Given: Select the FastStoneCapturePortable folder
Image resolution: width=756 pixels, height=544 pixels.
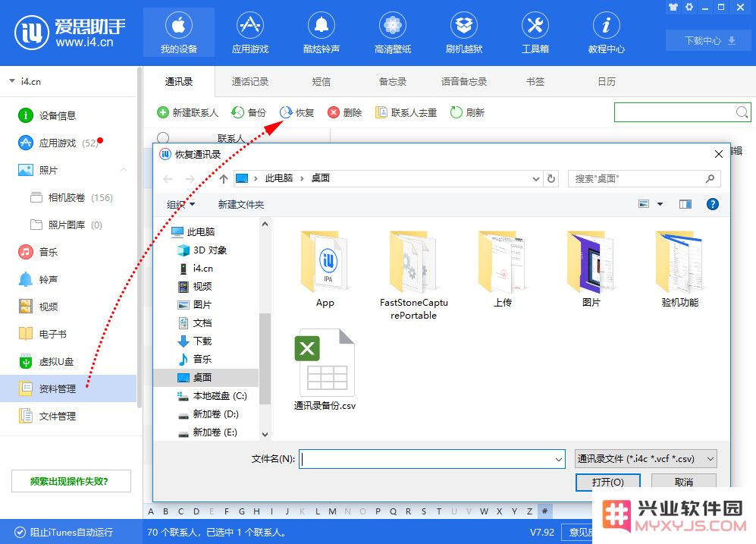Looking at the screenshot, I should (x=414, y=276).
